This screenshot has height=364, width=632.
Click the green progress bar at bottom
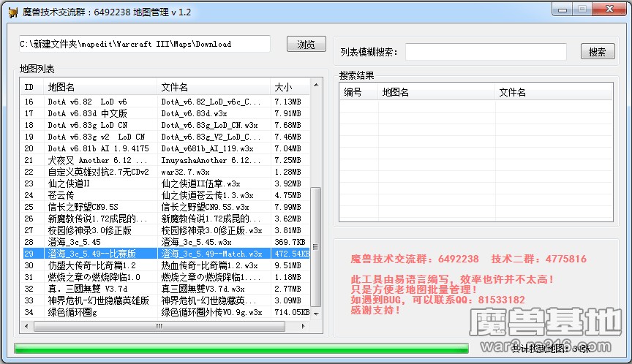[x=241, y=349]
